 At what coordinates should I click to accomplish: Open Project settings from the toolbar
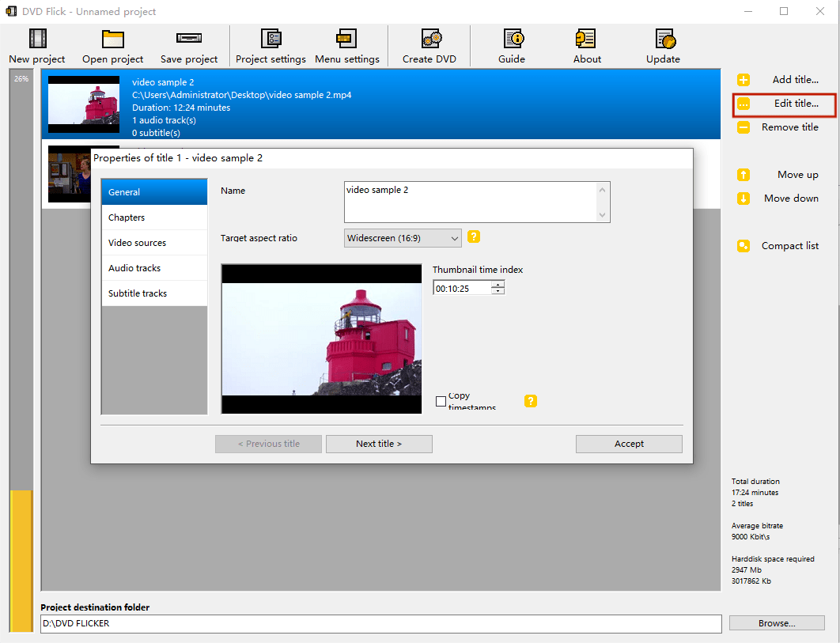pyautogui.click(x=271, y=39)
